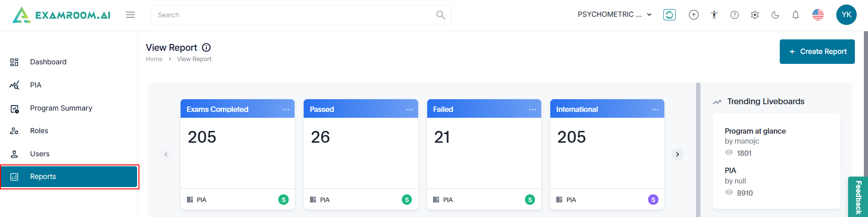Open the PSYCHOMETRIC program dropdown
This screenshot has width=868, height=217.
tap(615, 14)
